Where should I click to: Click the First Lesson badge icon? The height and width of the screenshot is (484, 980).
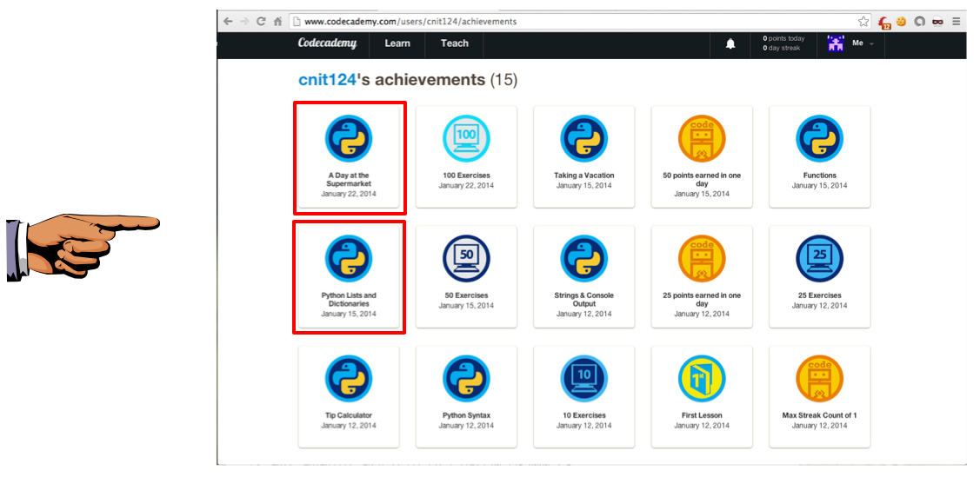point(702,379)
